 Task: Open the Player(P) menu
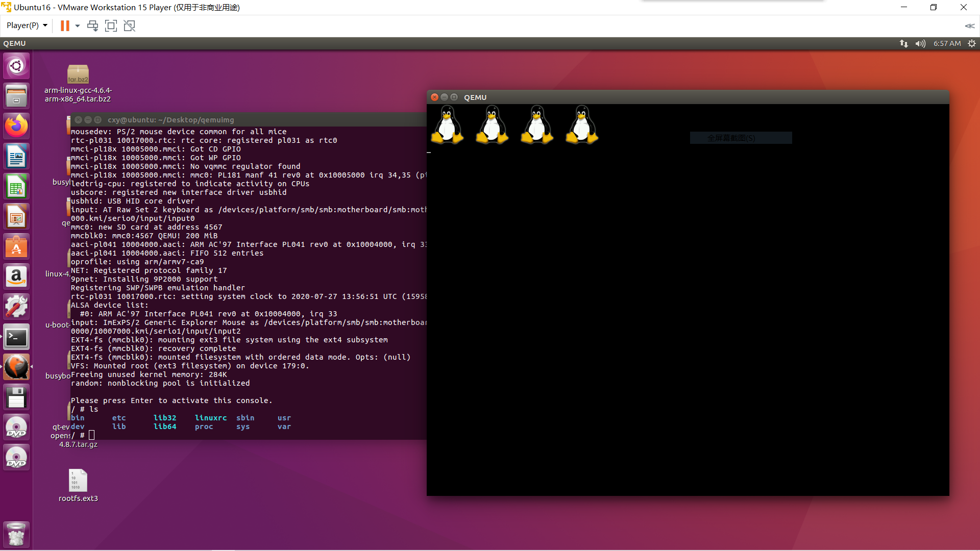[27, 26]
